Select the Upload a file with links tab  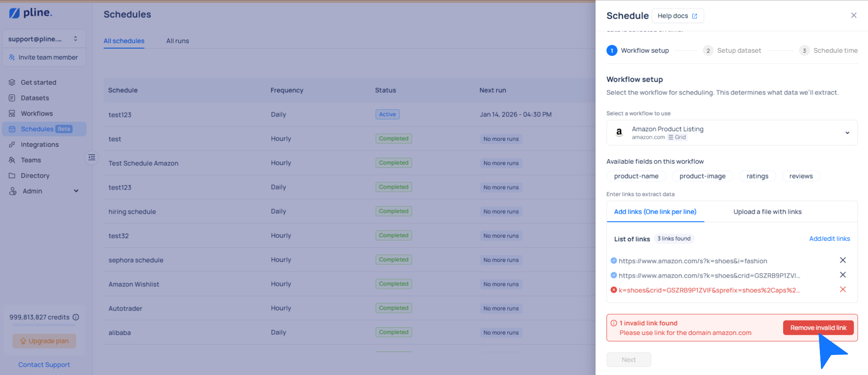pyautogui.click(x=767, y=212)
